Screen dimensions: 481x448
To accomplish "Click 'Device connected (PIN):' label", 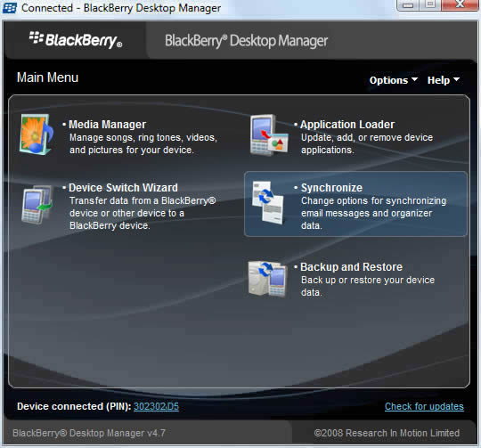I will pos(74,406).
